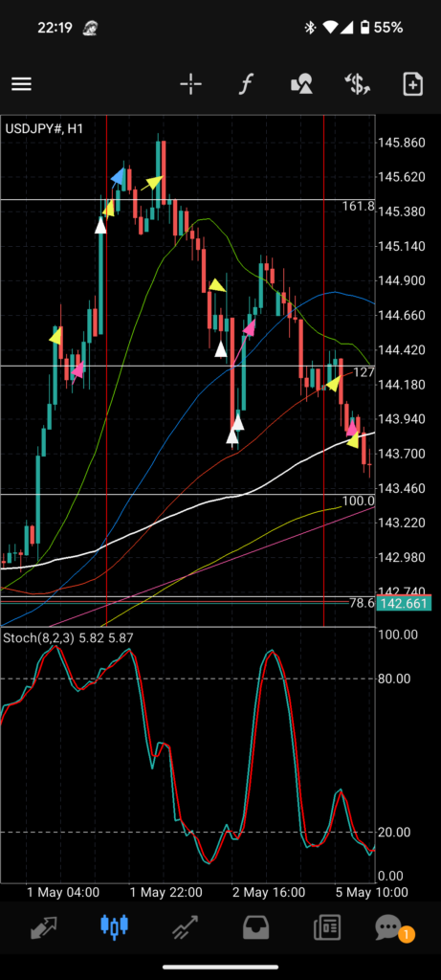The image size is (441, 980).
Task: Open the Trade tab
Action: [x=185, y=926]
